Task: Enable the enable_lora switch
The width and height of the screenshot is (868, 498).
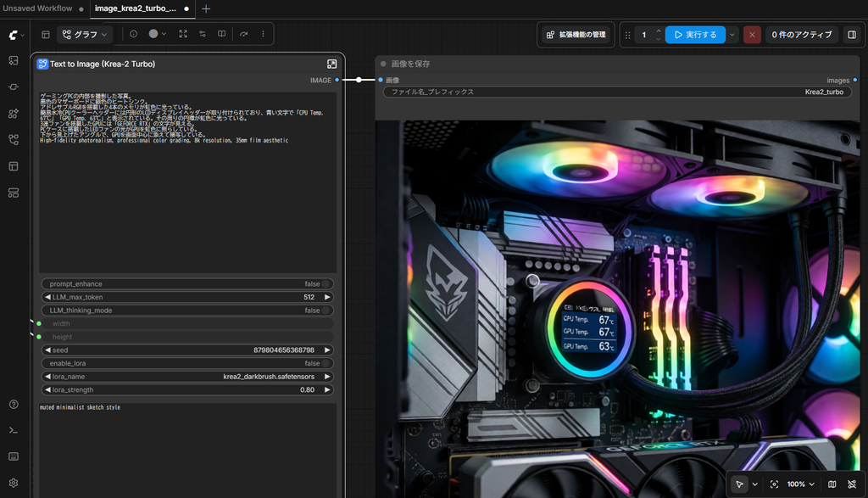Action: (x=325, y=363)
